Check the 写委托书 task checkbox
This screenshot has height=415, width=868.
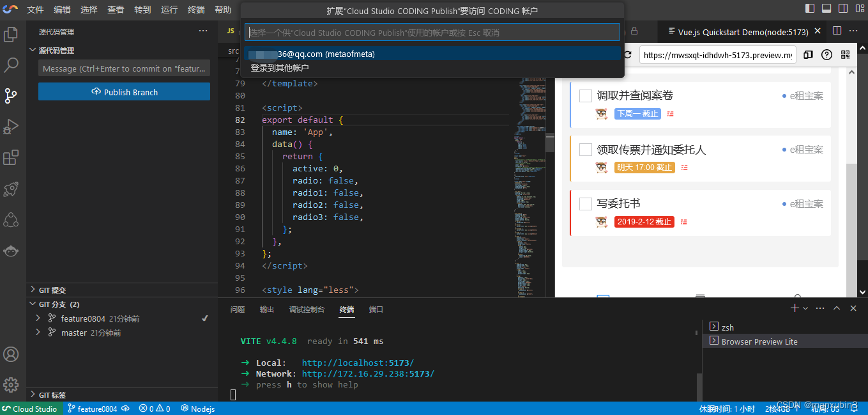pyautogui.click(x=586, y=204)
